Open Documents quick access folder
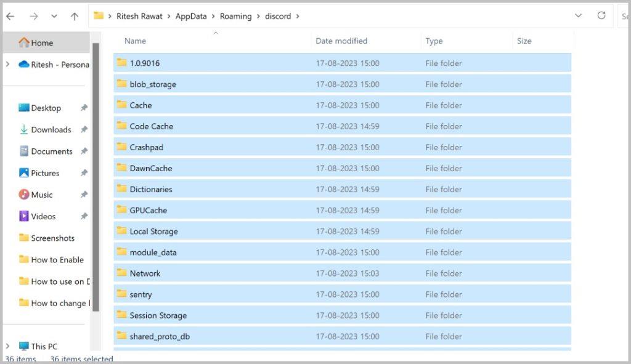The height and width of the screenshot is (364, 631). (x=52, y=152)
